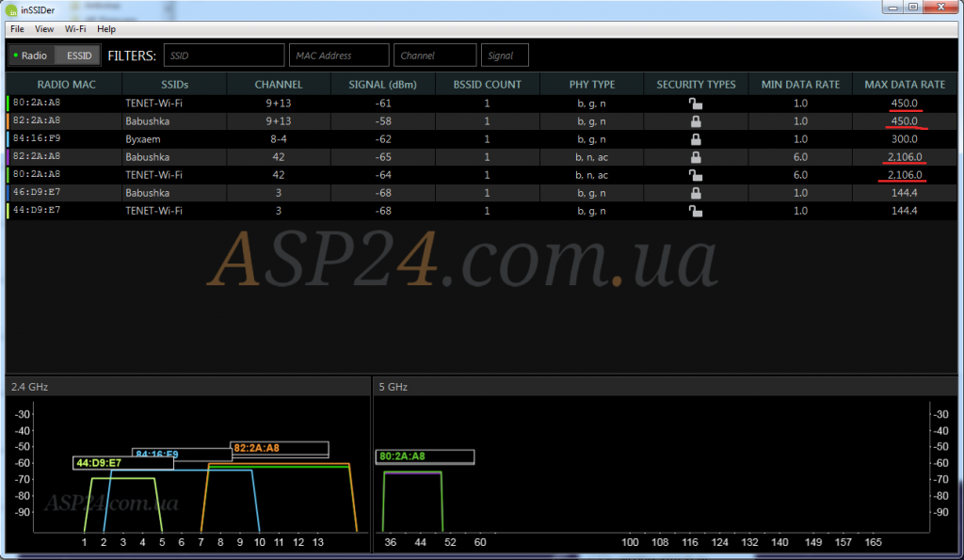Focus the MAC Address filter box
Viewport: 964px width, 560px height.
tap(338, 56)
